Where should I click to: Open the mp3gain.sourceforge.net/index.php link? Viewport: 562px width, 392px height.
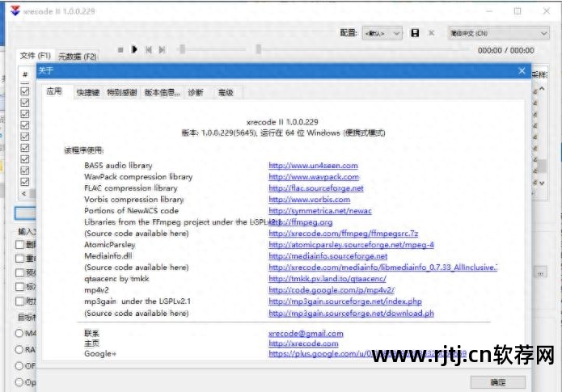click(345, 301)
